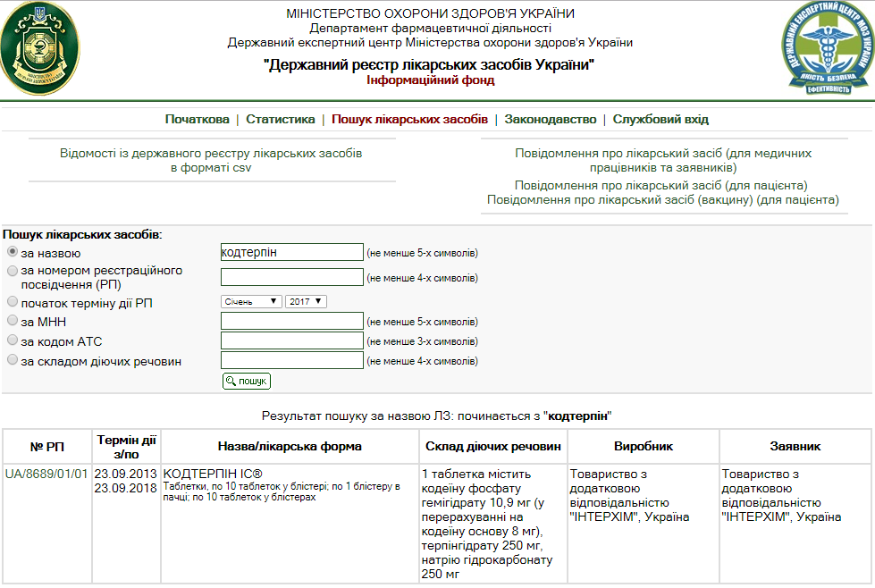Image resolution: width=875 pixels, height=588 pixels.
Task: Click the Службовий вхід menu link
Action: (660, 119)
